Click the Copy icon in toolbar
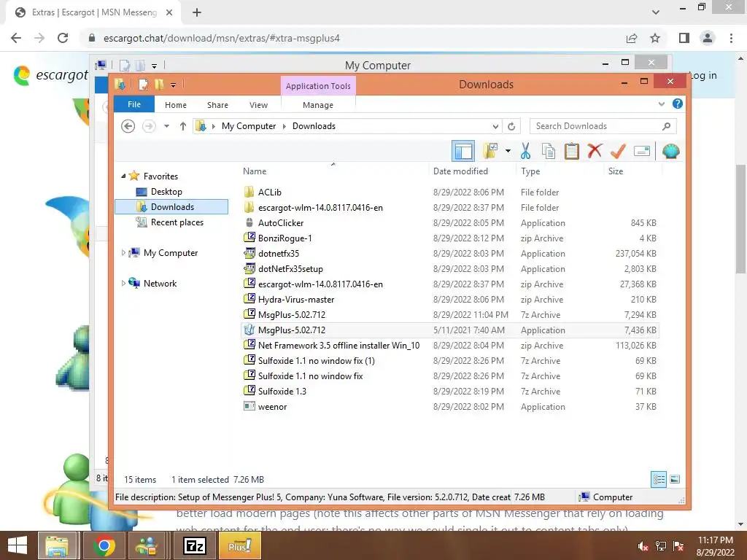The width and height of the screenshot is (747, 560). pos(549,152)
